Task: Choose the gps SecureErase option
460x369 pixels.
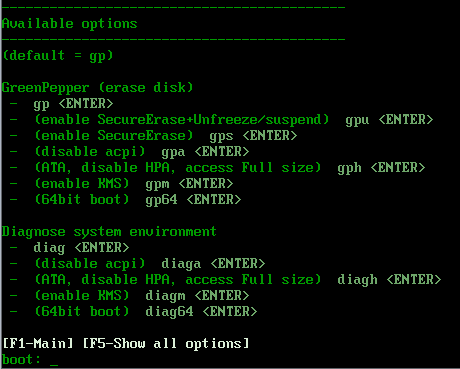Action: coord(166,136)
